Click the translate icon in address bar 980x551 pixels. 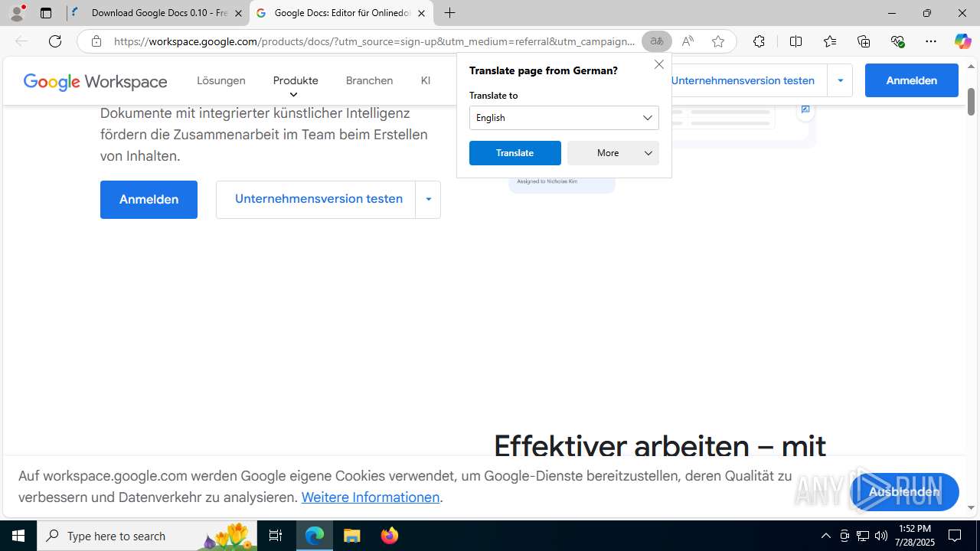coord(657,41)
